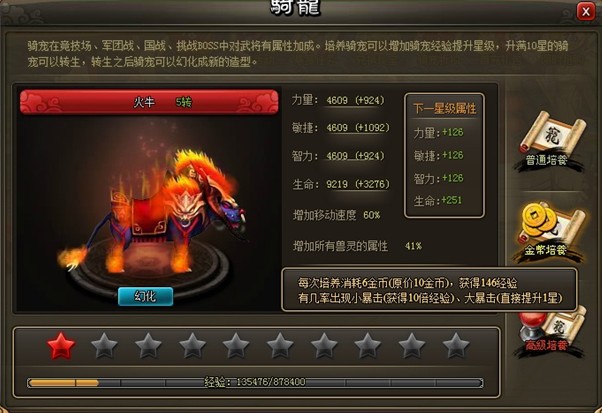The height and width of the screenshot is (413, 602).
Task: Click the experience progress bar
Action: coord(255,382)
